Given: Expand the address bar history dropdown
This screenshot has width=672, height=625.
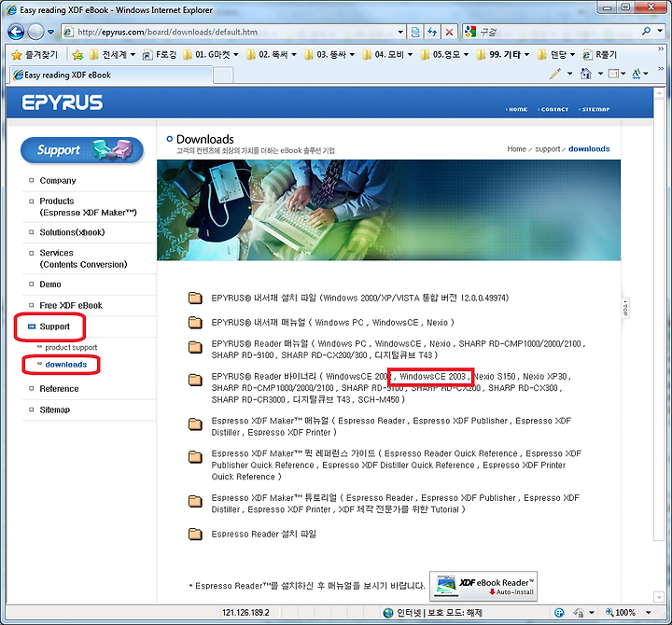Looking at the screenshot, I should [x=400, y=32].
